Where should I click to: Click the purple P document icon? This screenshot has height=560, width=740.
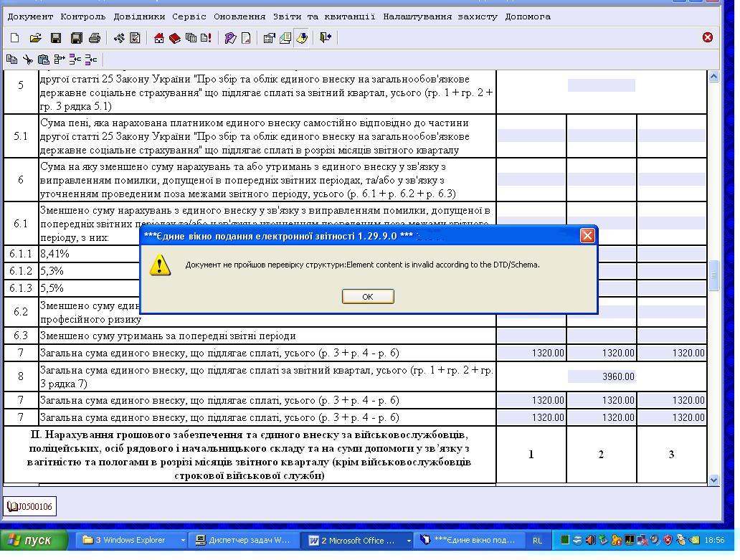tap(230, 38)
